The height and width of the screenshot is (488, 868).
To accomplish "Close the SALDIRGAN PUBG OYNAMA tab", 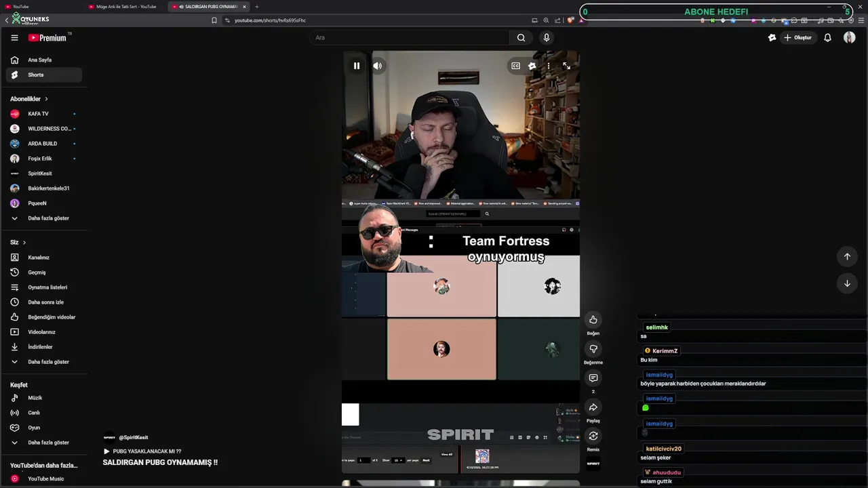I will point(244,7).
